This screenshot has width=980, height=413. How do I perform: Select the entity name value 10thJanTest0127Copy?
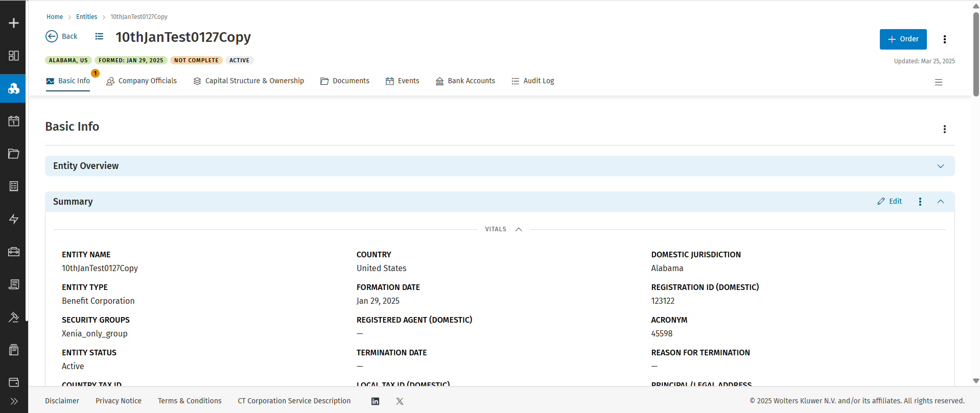coord(100,268)
